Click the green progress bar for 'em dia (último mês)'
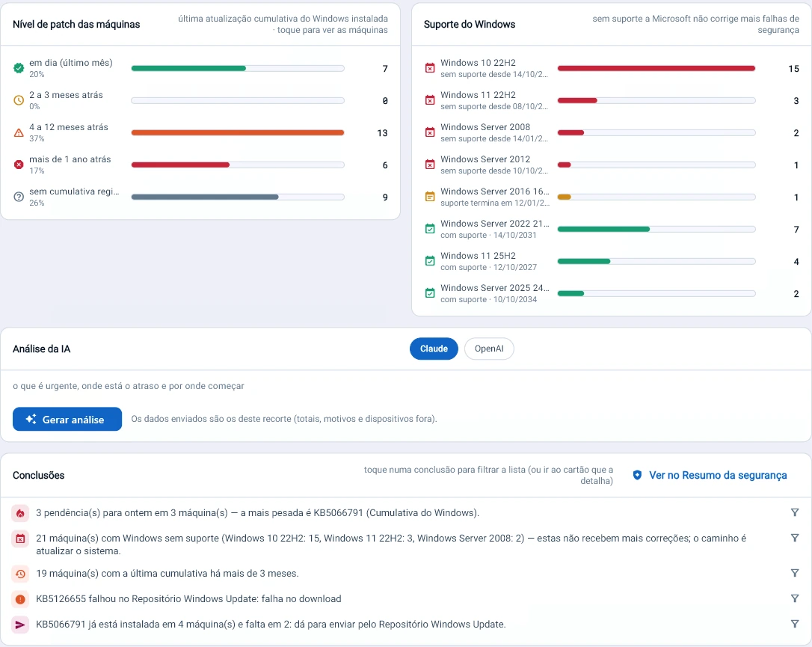The image size is (812, 647). (x=188, y=68)
